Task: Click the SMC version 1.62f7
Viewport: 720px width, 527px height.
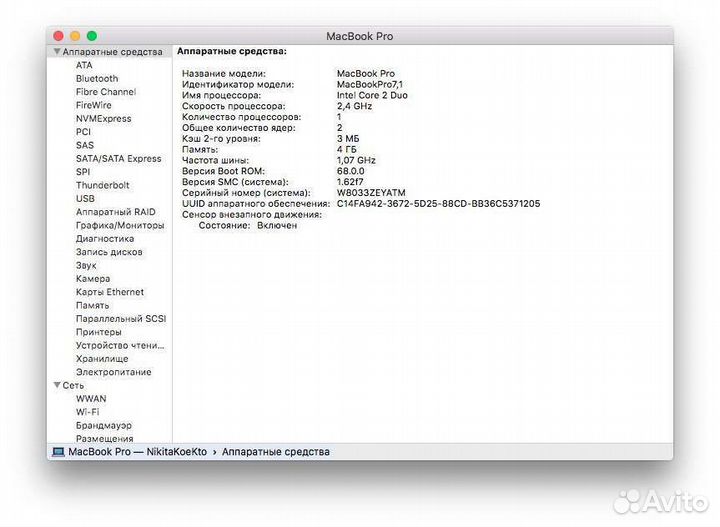Action: coord(350,182)
